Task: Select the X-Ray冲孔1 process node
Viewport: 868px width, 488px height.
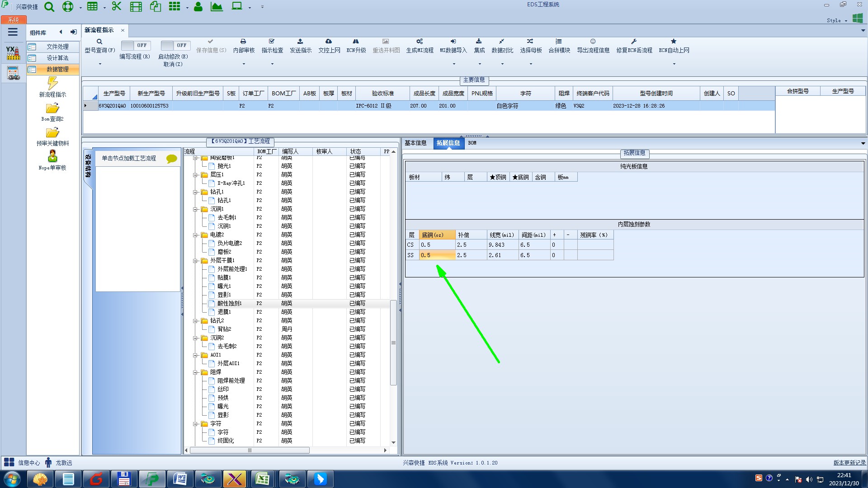Action: [x=231, y=183]
